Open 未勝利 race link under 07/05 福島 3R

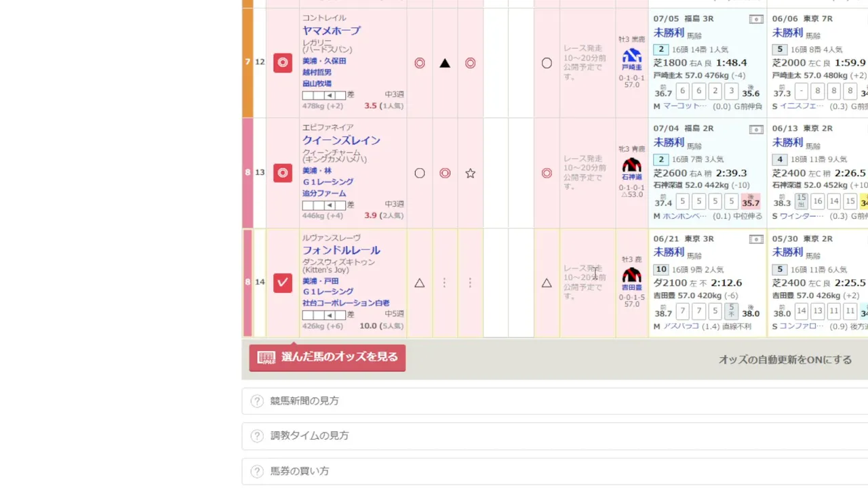point(669,33)
